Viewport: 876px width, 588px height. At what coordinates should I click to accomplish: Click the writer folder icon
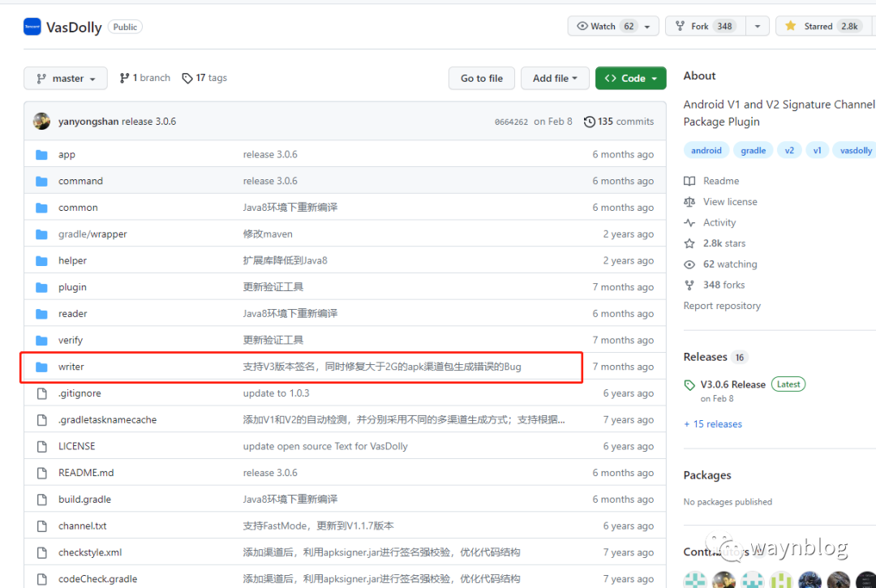[x=41, y=367]
